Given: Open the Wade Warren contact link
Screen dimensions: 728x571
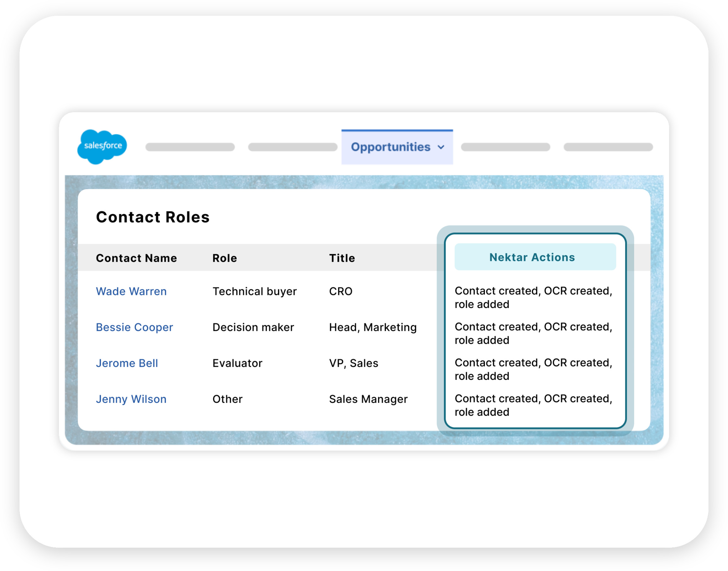Looking at the screenshot, I should point(131,291).
